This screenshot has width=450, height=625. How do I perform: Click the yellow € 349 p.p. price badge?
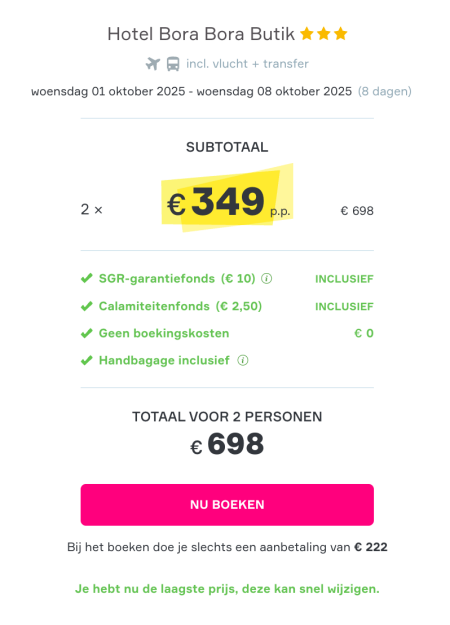[x=228, y=198]
